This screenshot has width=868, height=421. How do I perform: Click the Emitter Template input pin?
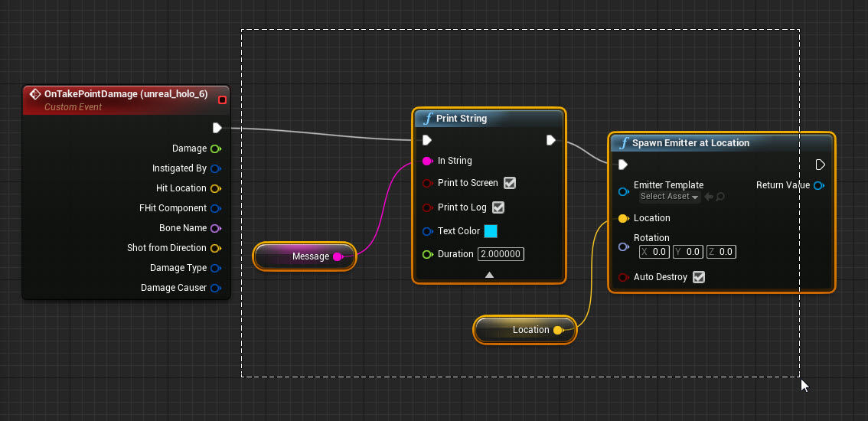[x=623, y=191]
